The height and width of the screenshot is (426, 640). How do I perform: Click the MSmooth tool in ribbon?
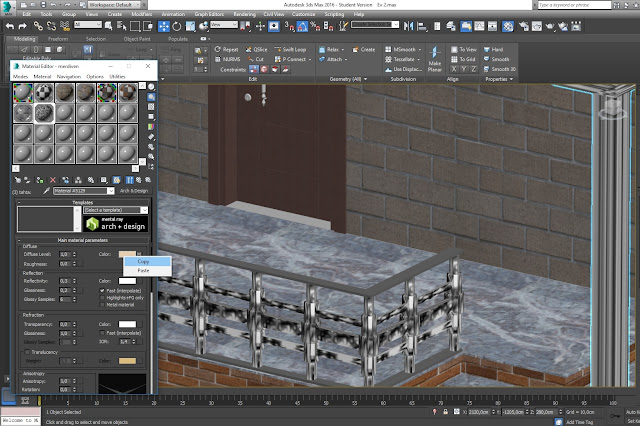(404, 48)
